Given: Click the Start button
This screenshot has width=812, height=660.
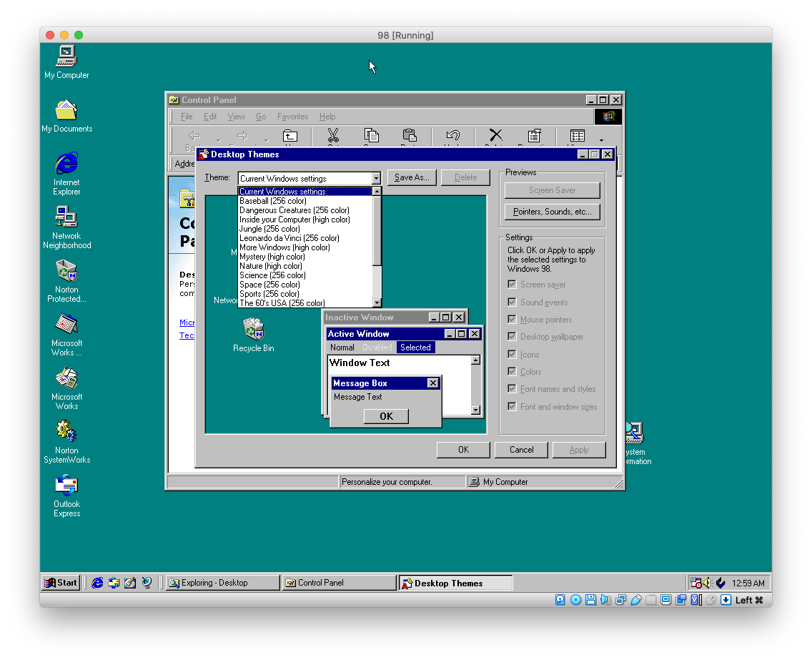Looking at the screenshot, I should coord(61,583).
